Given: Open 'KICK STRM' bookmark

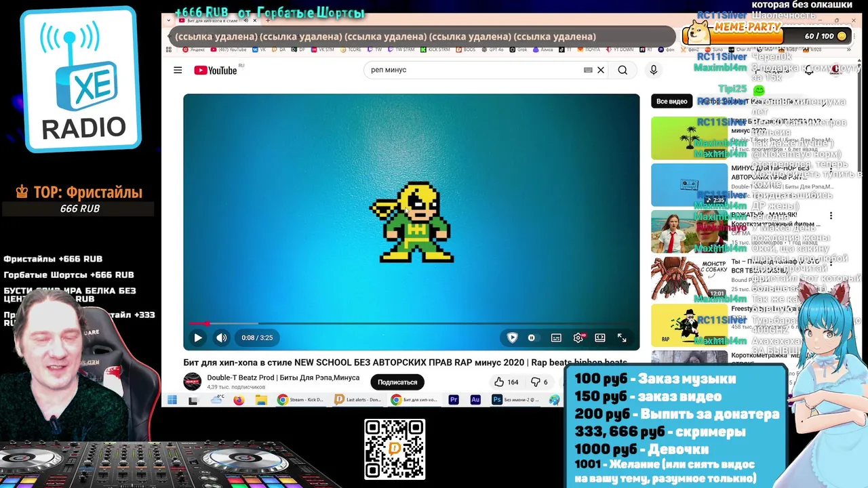Looking at the screenshot, I should 435,49.
